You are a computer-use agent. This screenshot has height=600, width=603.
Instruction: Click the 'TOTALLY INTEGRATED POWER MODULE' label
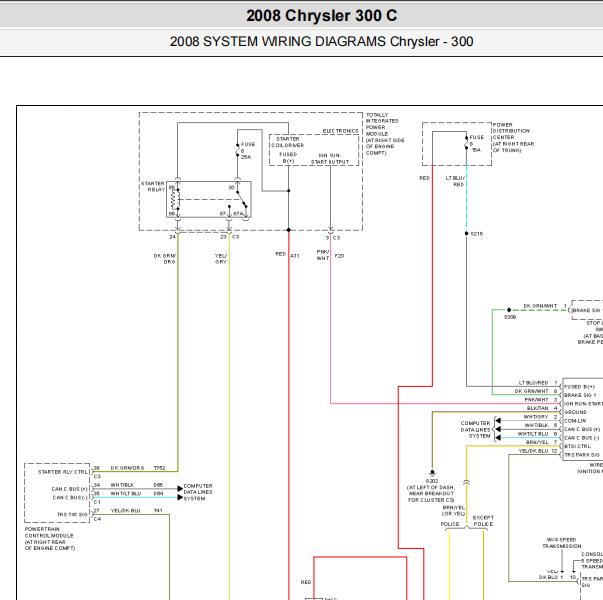pyautogui.click(x=385, y=134)
